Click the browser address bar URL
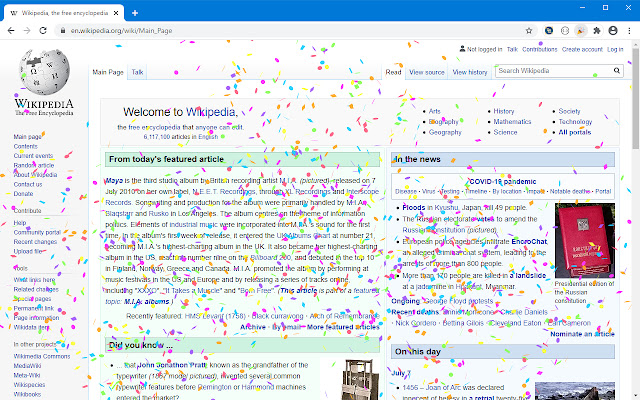The image size is (640, 400). [121, 31]
